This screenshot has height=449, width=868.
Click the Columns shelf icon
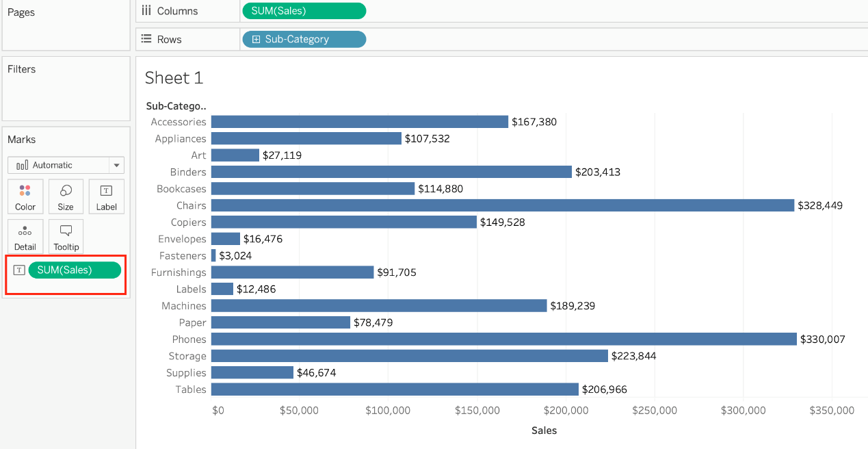(x=146, y=11)
